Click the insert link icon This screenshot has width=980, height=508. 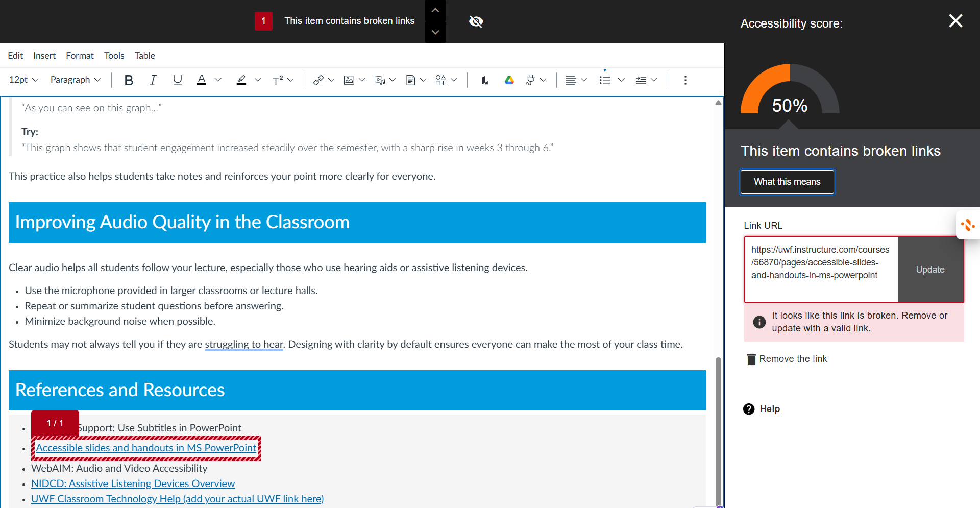pos(318,80)
